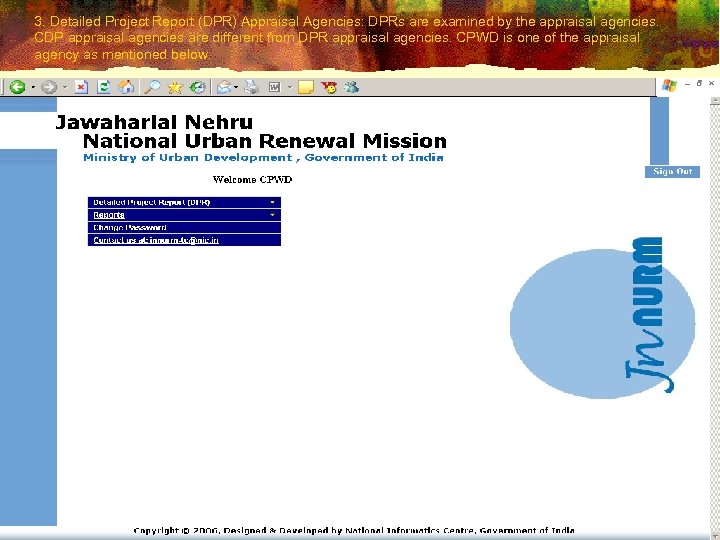Click the browser Back arrow button
The height and width of the screenshot is (540, 720).
(17, 87)
